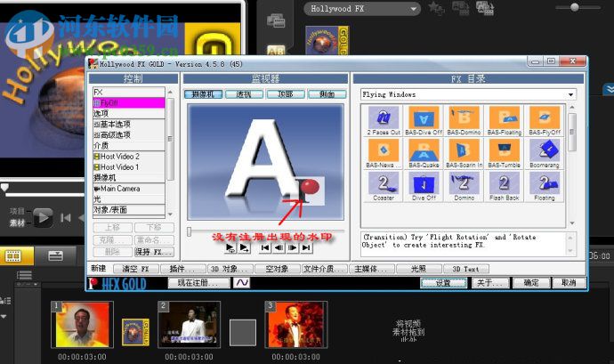This screenshot has width=614, height=364.
Task: Switch to storyboard view in editor
Action: [x=13, y=256]
